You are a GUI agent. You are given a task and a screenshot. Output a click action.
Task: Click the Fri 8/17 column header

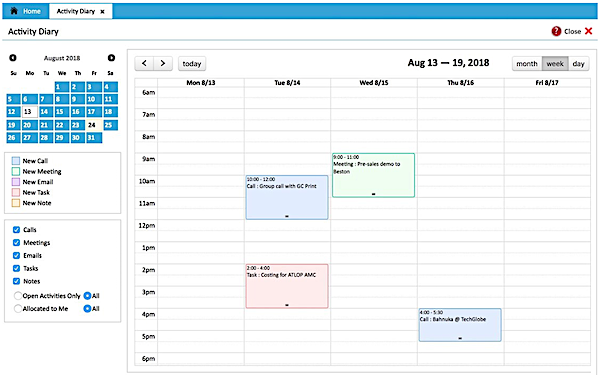[x=547, y=83]
